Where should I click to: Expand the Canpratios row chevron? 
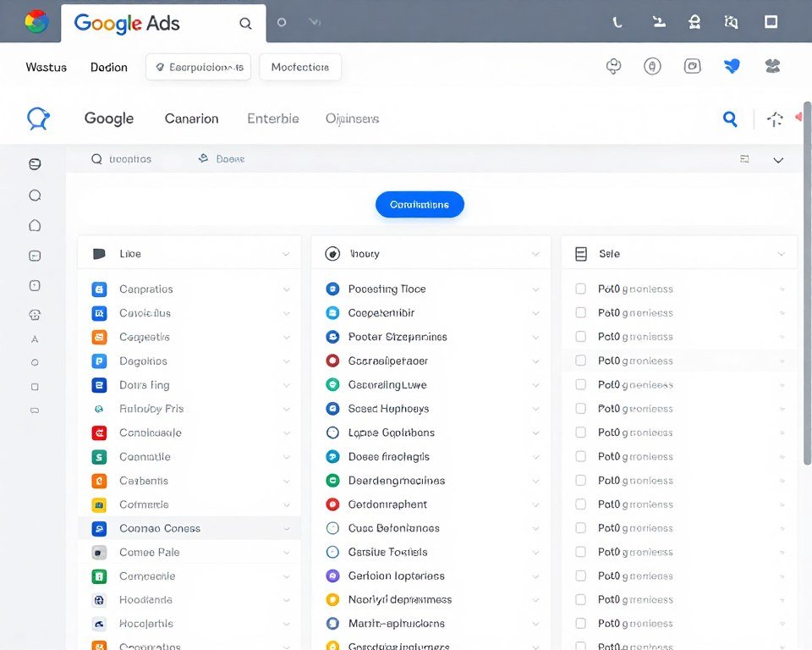pos(287,289)
